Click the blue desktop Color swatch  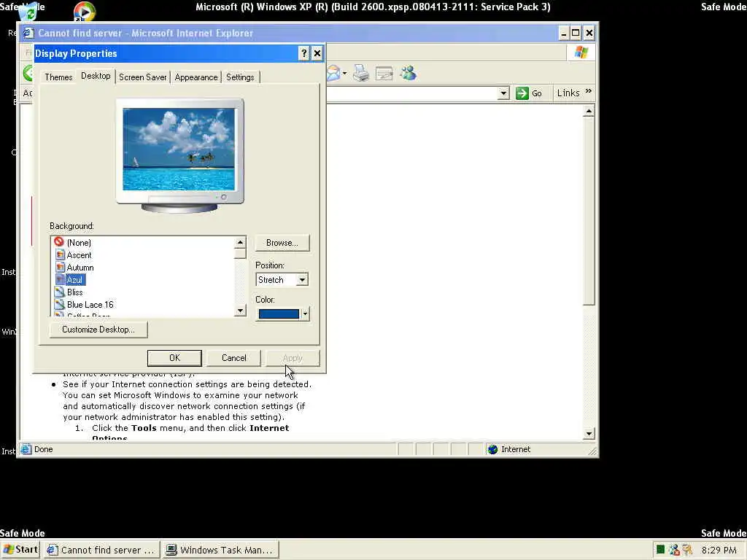[279, 314]
